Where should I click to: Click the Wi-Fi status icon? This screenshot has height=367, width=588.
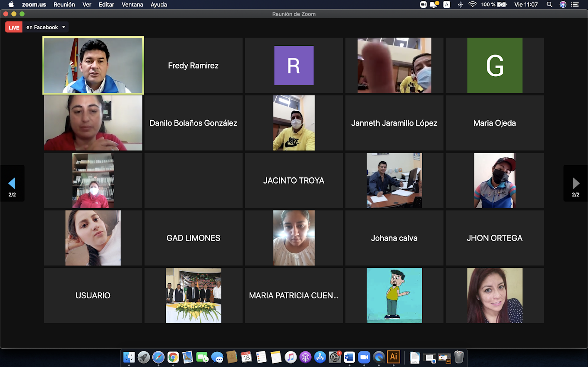(x=472, y=4)
